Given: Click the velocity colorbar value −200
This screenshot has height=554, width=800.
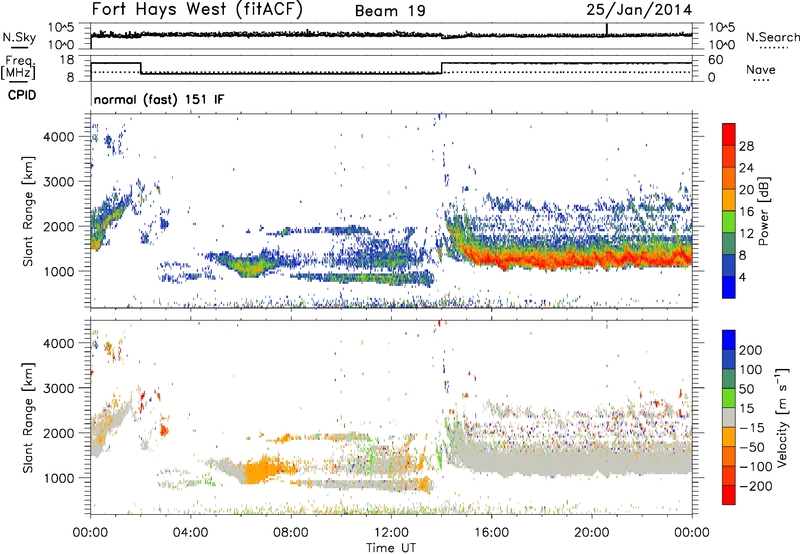Looking at the screenshot, I should click(756, 487).
